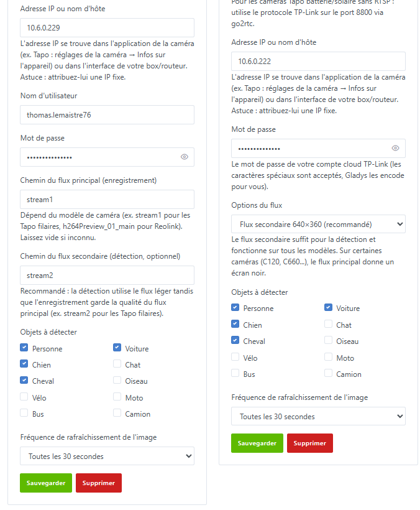Viewport: 420px width, 510px height.
Task: Focus username field thomas.lemaistre76
Action: (x=107, y=115)
